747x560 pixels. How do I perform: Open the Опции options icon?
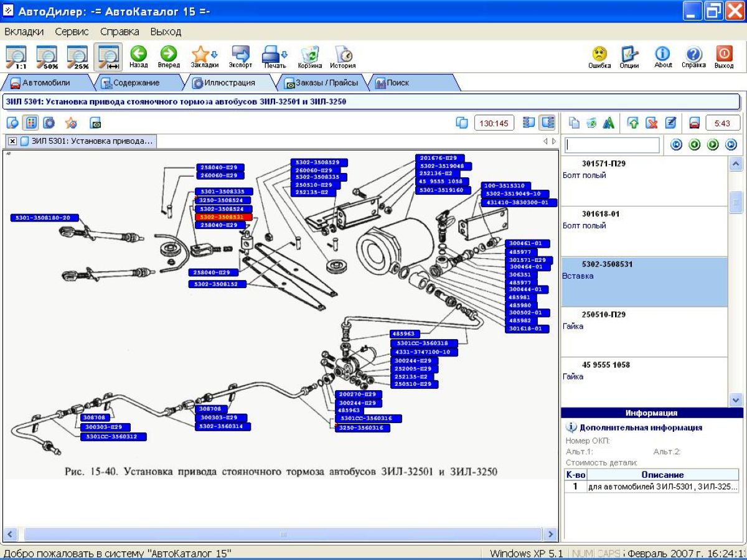(x=629, y=57)
